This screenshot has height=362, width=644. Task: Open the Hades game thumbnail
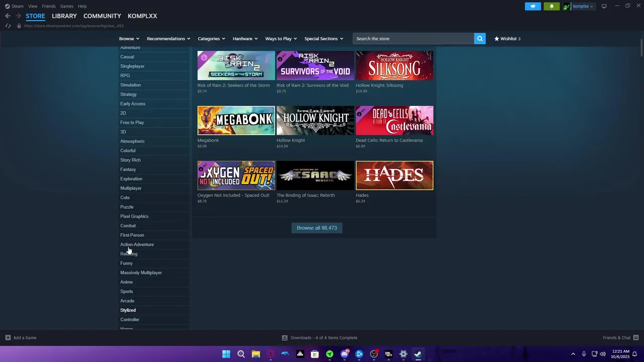point(394,175)
